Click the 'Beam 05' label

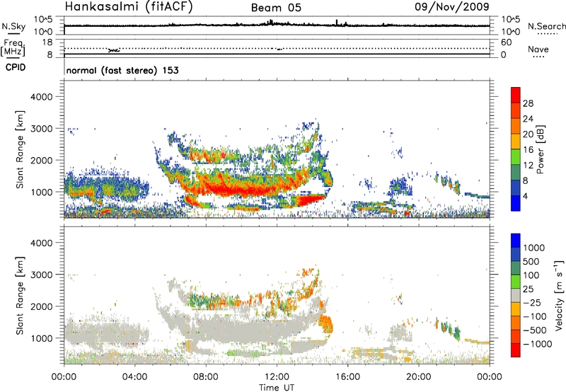(276, 8)
